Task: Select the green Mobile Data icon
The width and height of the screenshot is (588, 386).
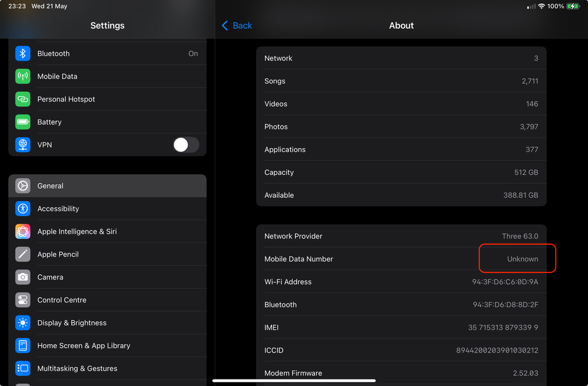Action: pyautogui.click(x=22, y=76)
